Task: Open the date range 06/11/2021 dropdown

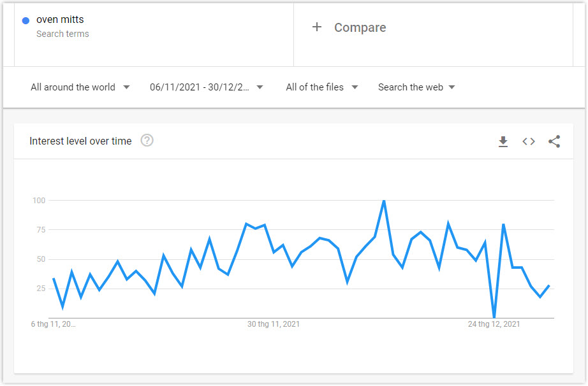Action: click(x=206, y=87)
